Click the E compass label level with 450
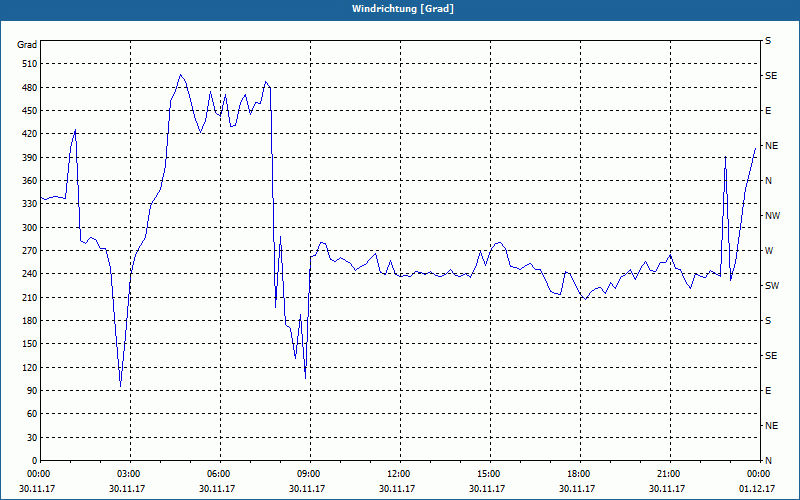The image size is (800, 500). point(768,111)
